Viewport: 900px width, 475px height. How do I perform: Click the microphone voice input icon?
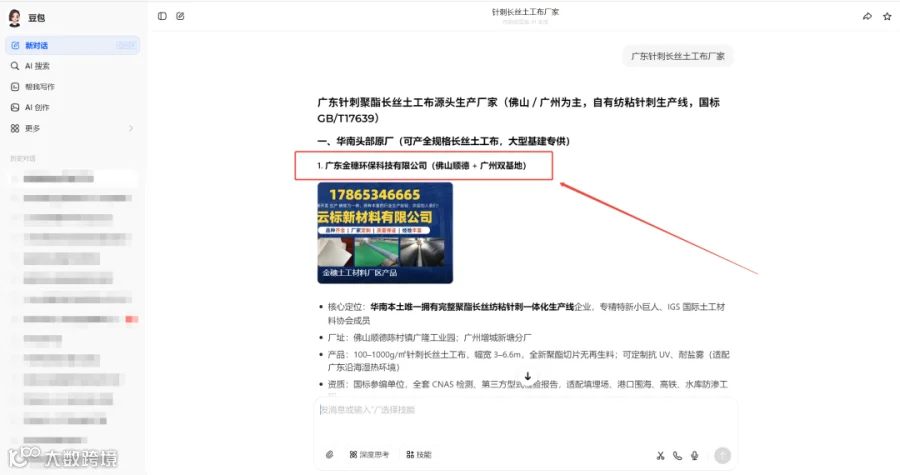[x=695, y=455]
